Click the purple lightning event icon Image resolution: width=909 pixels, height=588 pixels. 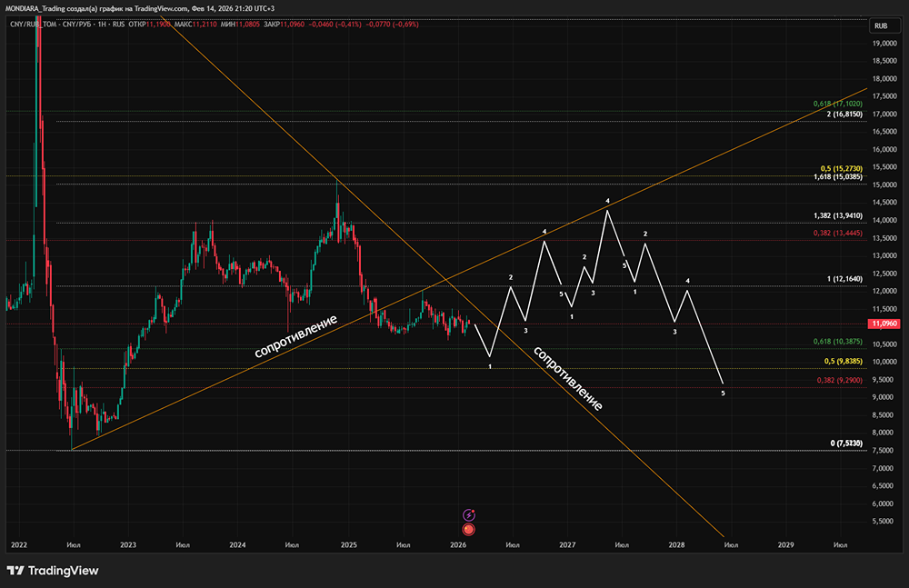(469, 515)
